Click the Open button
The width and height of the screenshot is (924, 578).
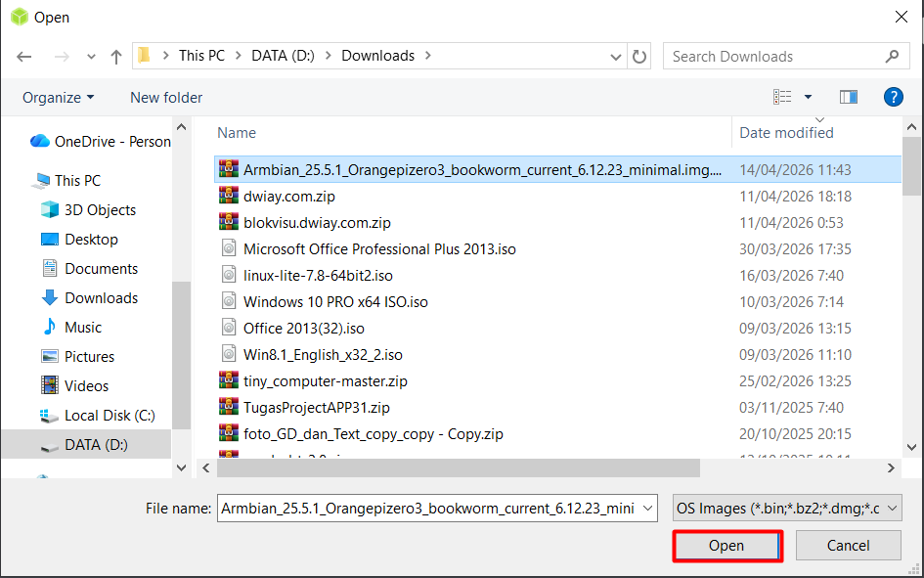[726, 546]
